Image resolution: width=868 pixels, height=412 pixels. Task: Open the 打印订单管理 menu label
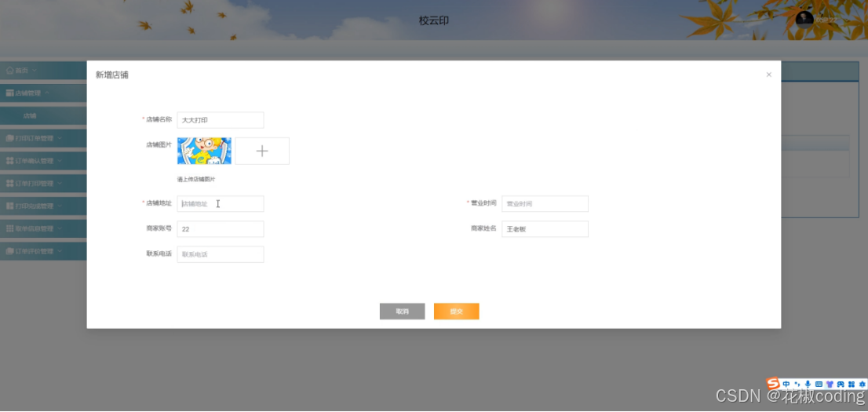click(34, 138)
